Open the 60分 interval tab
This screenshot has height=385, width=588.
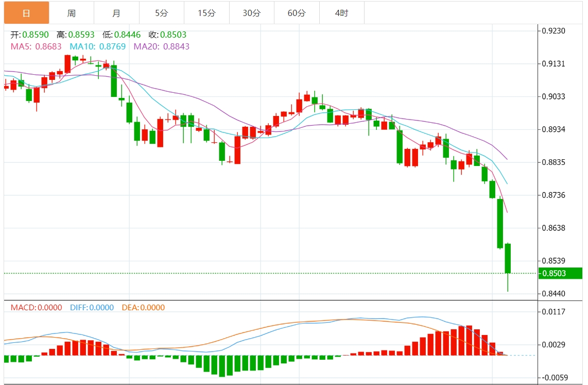[x=297, y=13]
